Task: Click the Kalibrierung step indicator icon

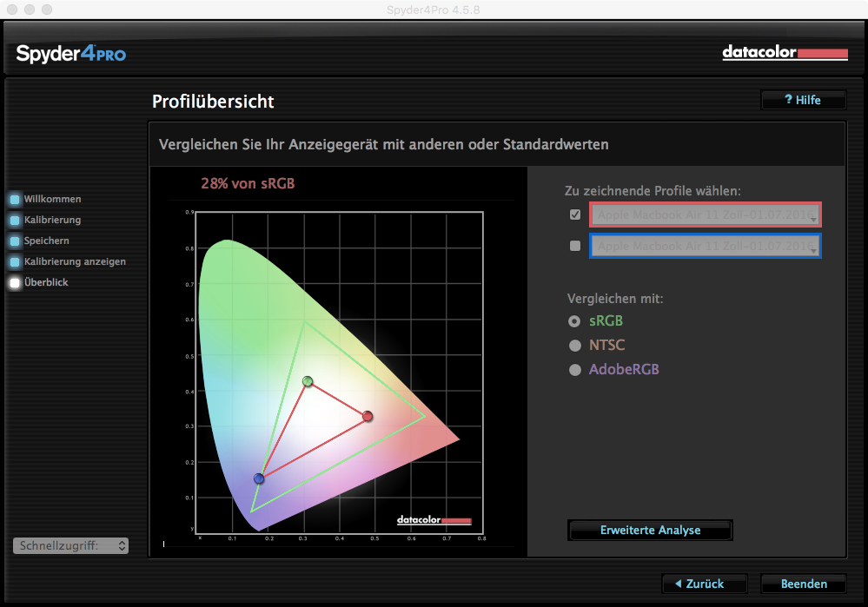Action: click(15, 220)
